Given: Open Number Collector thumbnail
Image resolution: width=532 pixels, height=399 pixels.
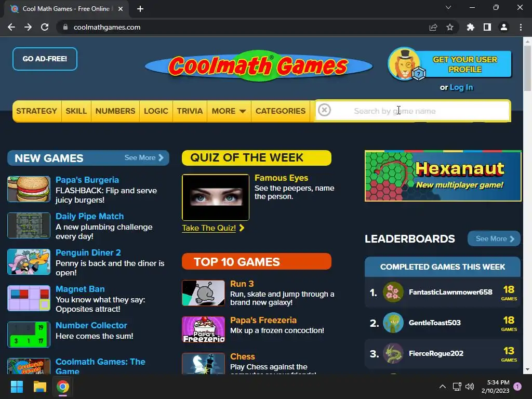Looking at the screenshot, I should point(29,334).
